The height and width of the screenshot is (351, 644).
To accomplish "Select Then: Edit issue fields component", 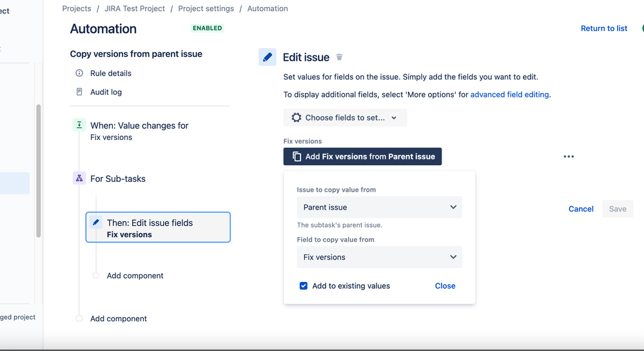I will (x=158, y=227).
